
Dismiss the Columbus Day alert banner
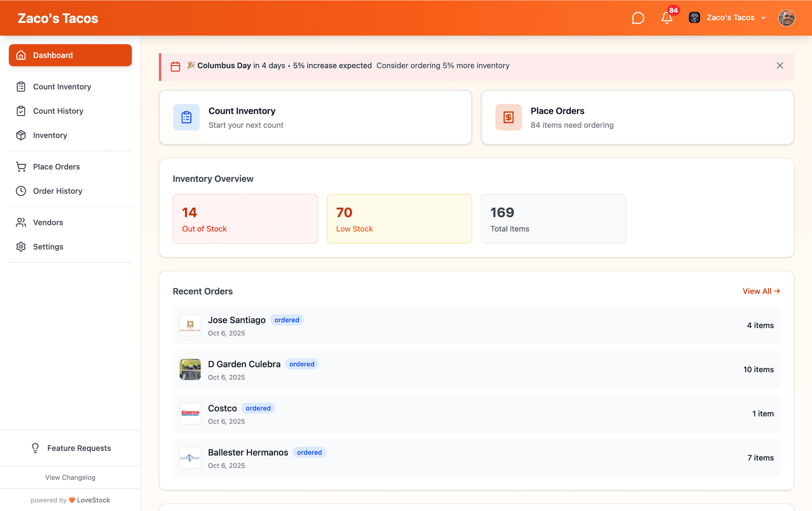780,66
